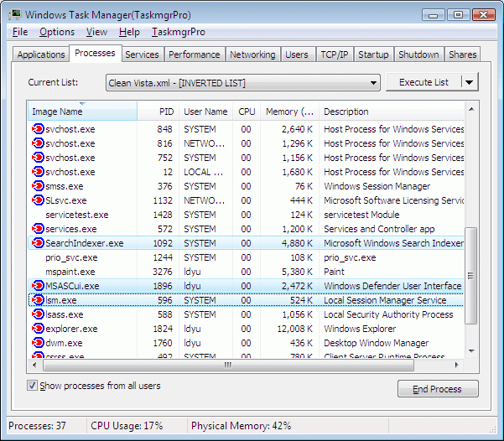Open the Startup tab
Image resolution: width=504 pixels, height=441 pixels.
[373, 54]
